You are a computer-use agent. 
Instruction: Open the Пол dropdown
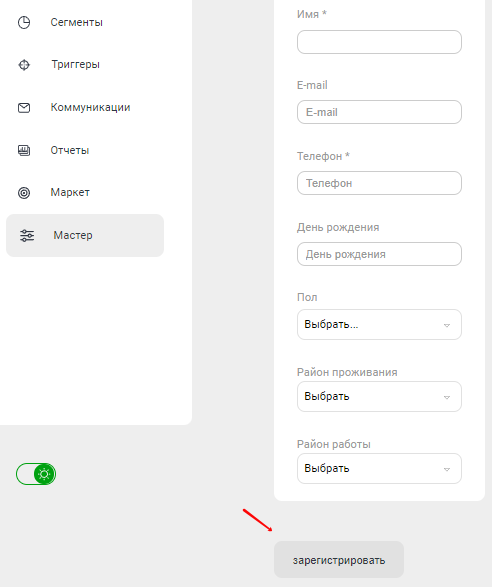pyautogui.click(x=379, y=325)
